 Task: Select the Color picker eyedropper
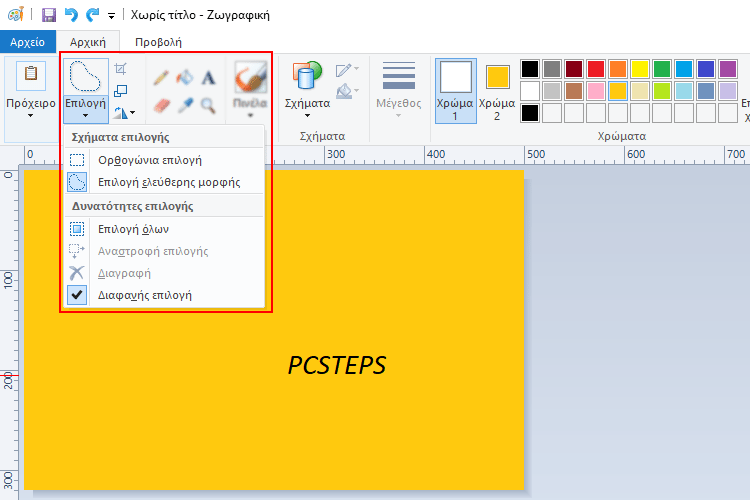coord(185,105)
